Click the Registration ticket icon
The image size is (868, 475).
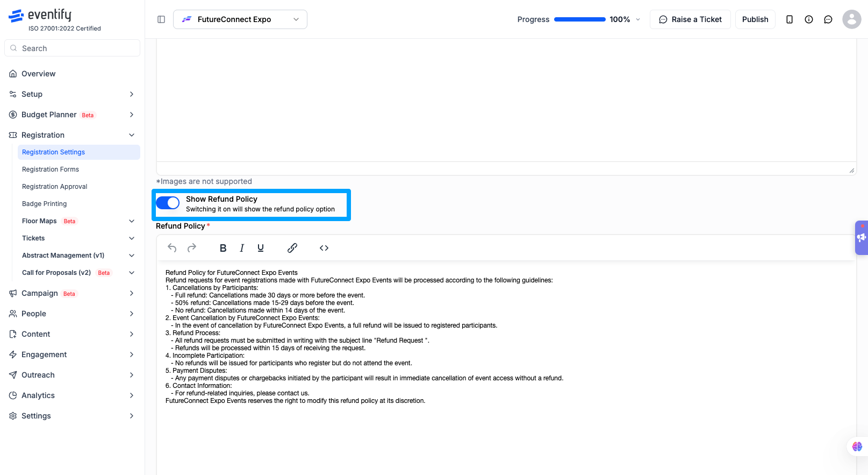tap(13, 135)
